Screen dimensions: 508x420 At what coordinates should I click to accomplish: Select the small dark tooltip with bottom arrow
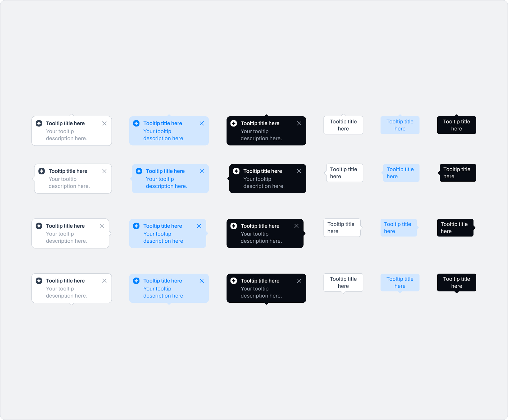pyautogui.click(x=457, y=283)
